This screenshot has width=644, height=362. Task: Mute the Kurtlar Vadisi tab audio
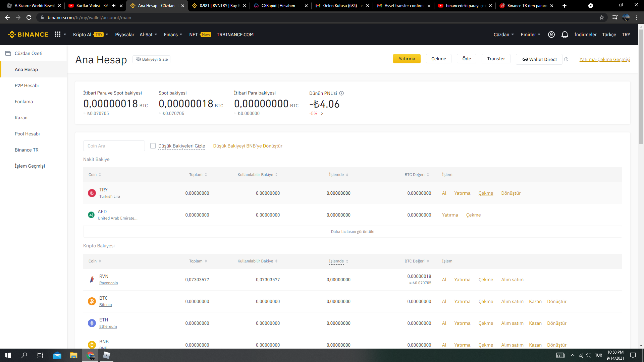pos(114,6)
